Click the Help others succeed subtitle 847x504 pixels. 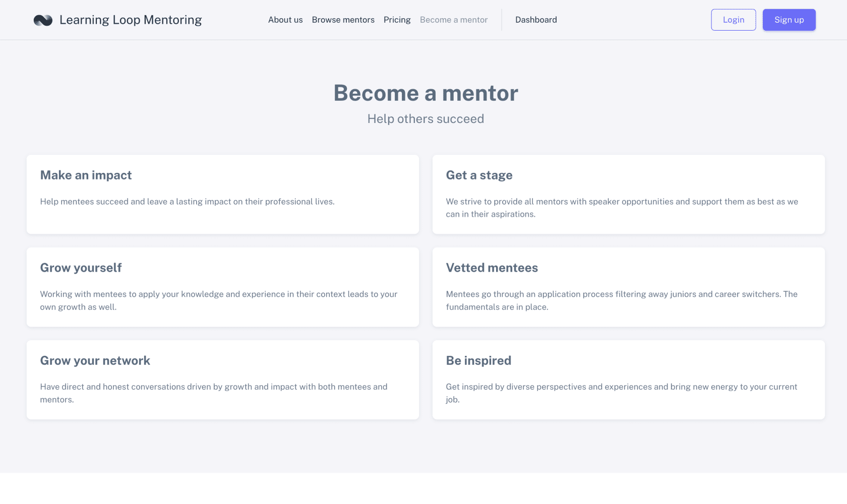(426, 119)
